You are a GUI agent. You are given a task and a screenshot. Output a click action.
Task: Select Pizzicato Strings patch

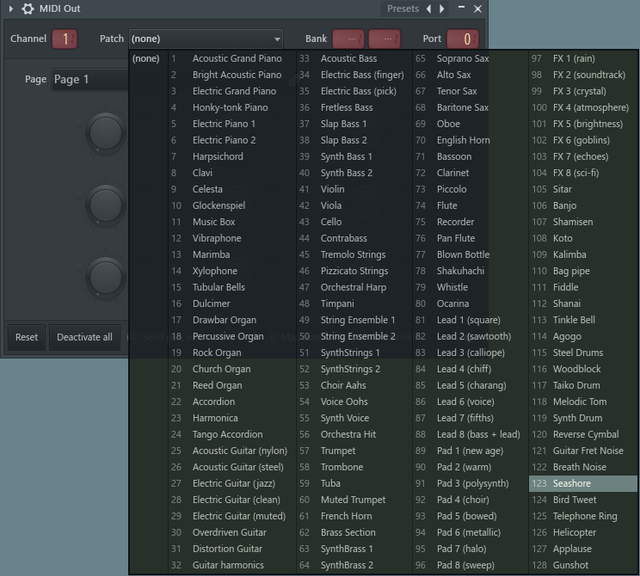(x=354, y=271)
